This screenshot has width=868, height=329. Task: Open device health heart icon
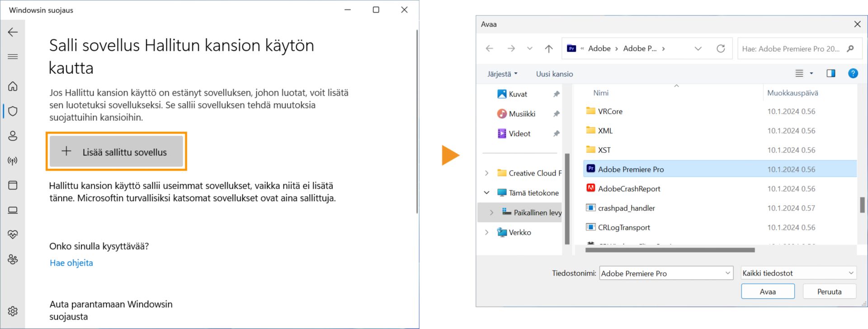(x=13, y=234)
